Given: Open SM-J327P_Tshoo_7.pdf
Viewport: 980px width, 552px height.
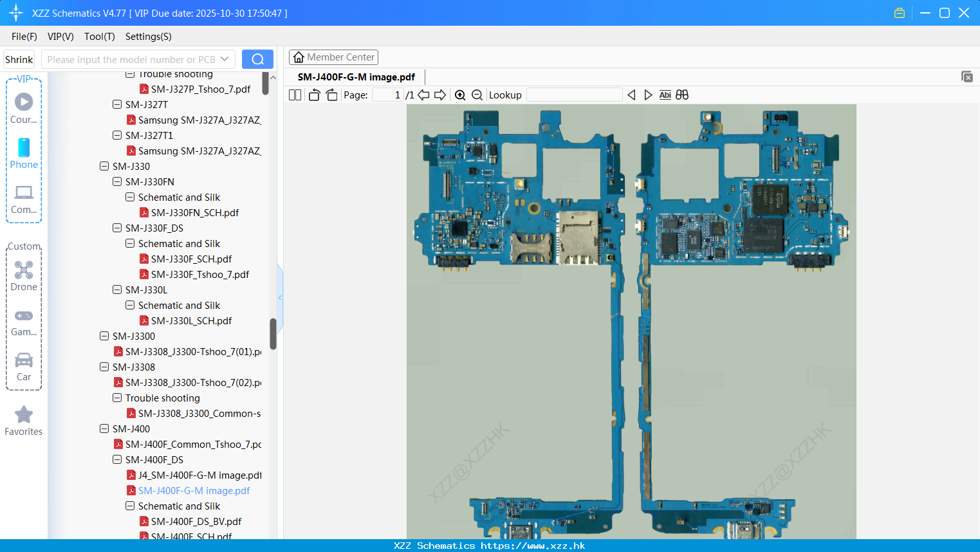Looking at the screenshot, I should pyautogui.click(x=200, y=89).
